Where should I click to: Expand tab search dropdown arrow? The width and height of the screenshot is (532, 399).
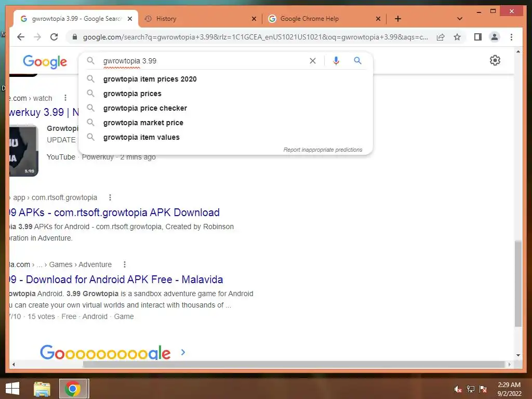(460, 19)
